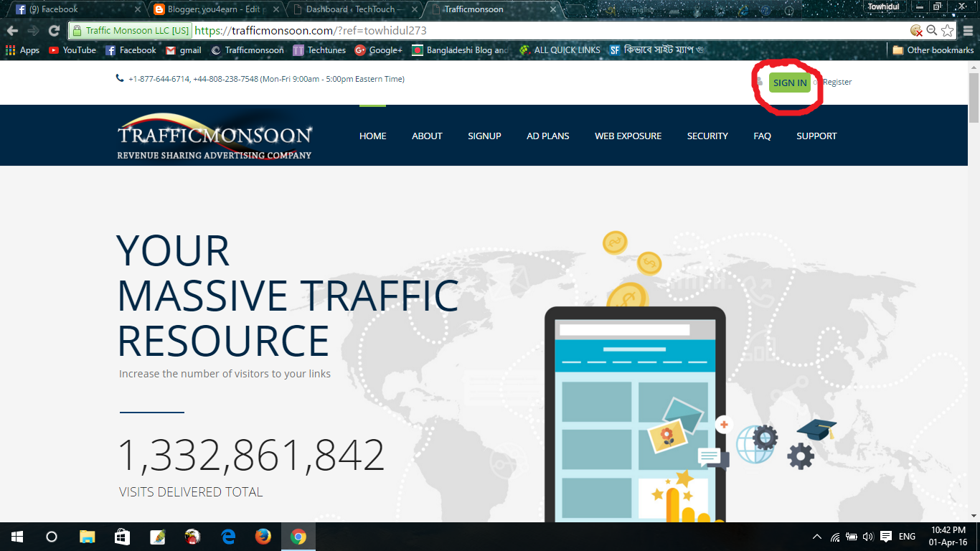Open the Other bookmarks folder
This screenshot has width=980, height=551.
(933, 50)
